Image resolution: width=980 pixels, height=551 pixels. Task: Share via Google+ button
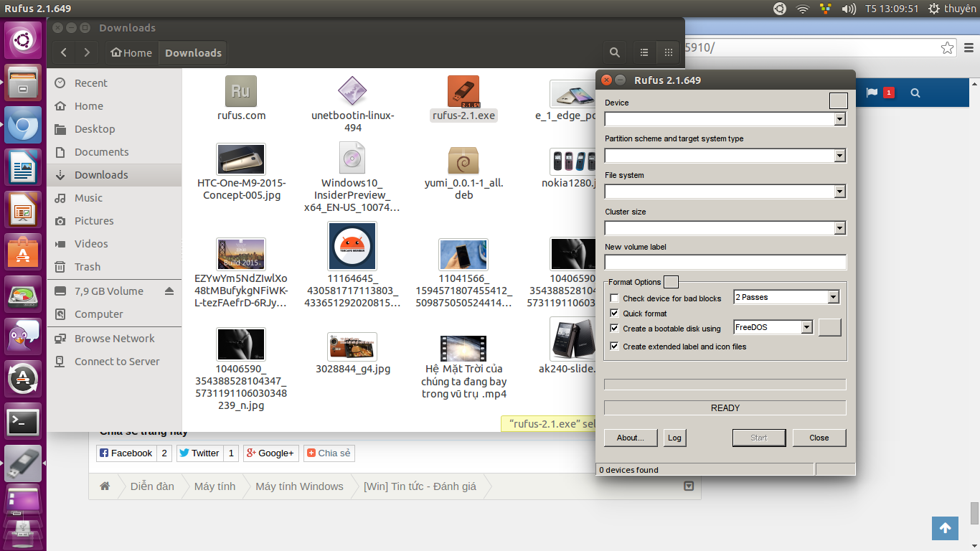pyautogui.click(x=270, y=453)
